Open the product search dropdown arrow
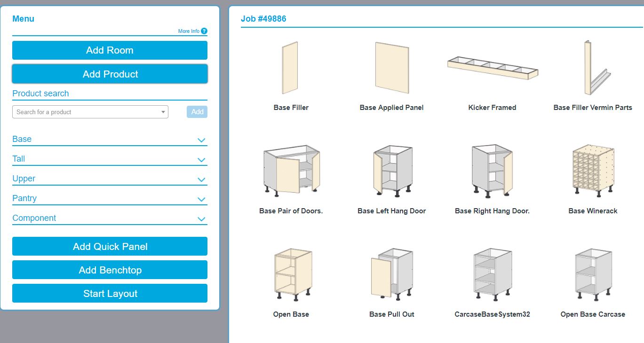 tap(162, 112)
